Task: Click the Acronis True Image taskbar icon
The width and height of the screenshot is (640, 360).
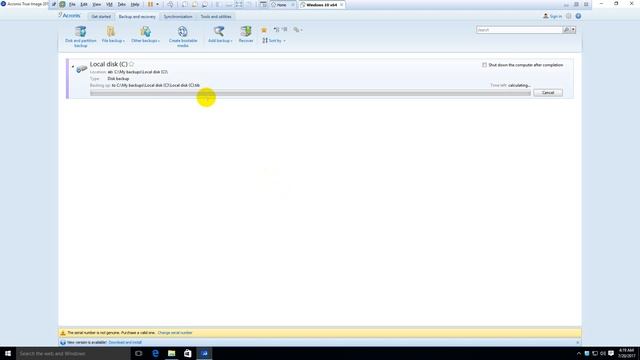Action: coord(204,353)
